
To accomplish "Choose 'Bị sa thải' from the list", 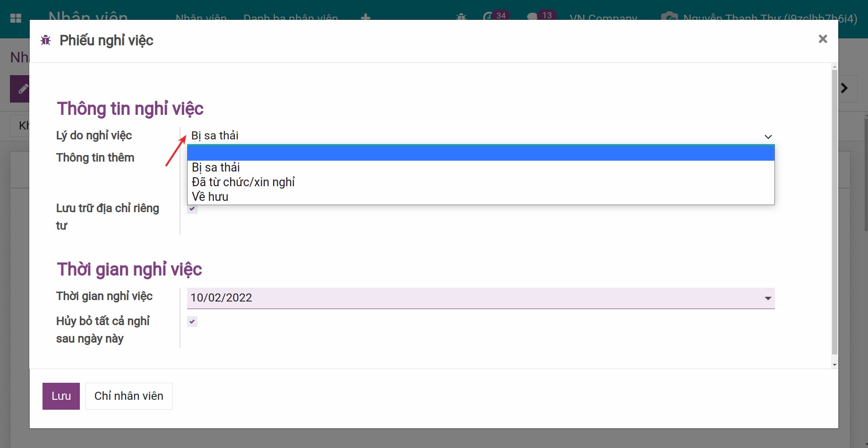I will [216, 168].
